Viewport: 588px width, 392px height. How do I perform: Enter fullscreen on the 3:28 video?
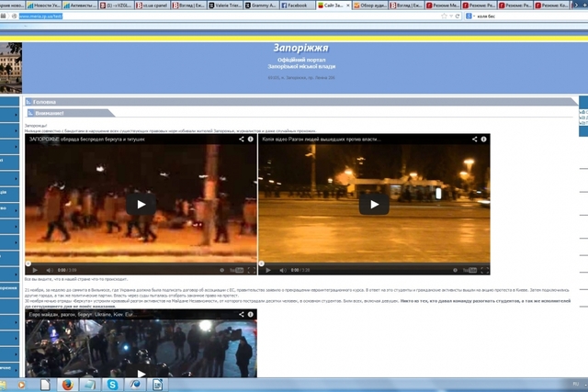pos(485,270)
